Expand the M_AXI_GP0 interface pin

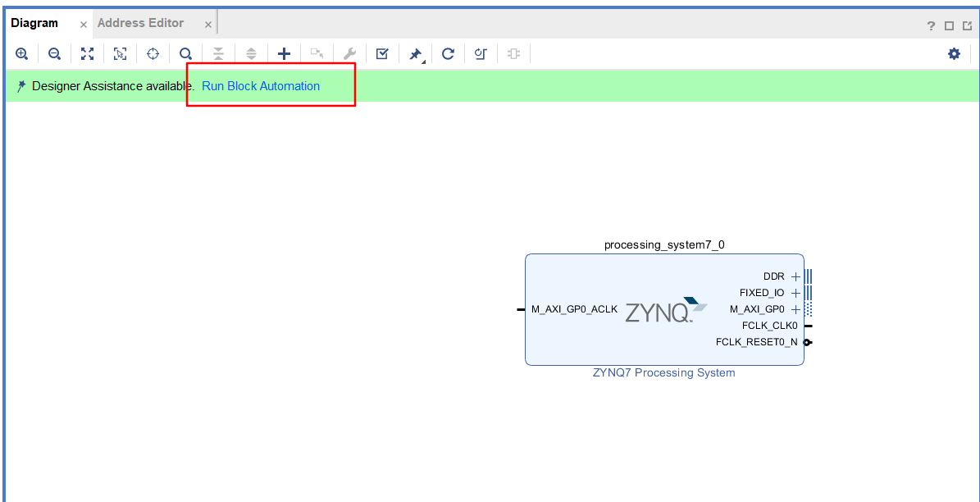(794, 309)
